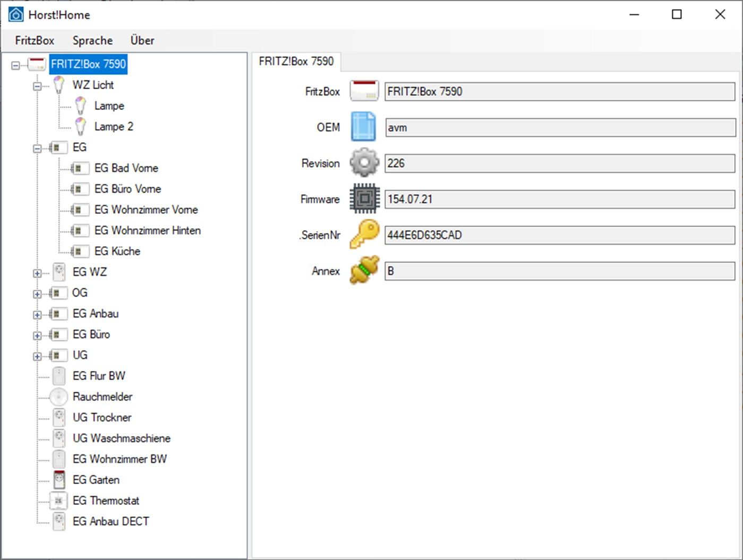Expand the EG Anbau group node

[x=37, y=315]
